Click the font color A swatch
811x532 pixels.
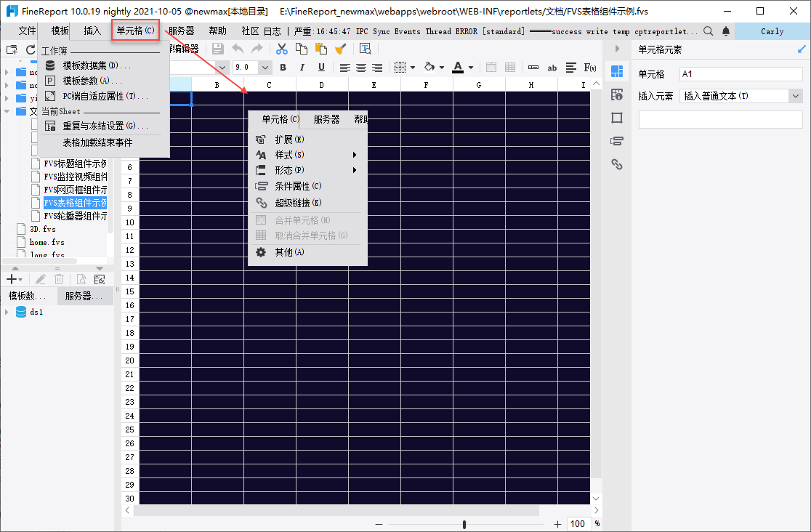coord(457,68)
